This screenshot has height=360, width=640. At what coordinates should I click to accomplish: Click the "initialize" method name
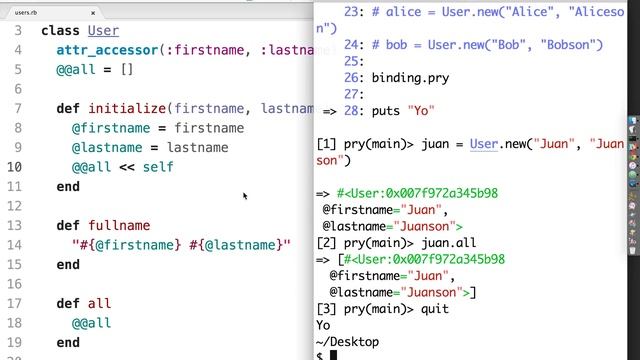pos(127,109)
